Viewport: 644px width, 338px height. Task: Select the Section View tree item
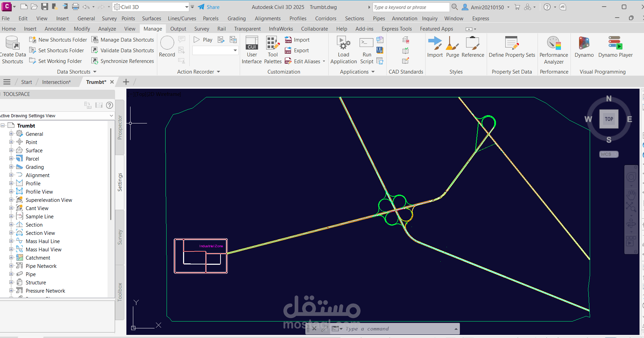point(40,233)
